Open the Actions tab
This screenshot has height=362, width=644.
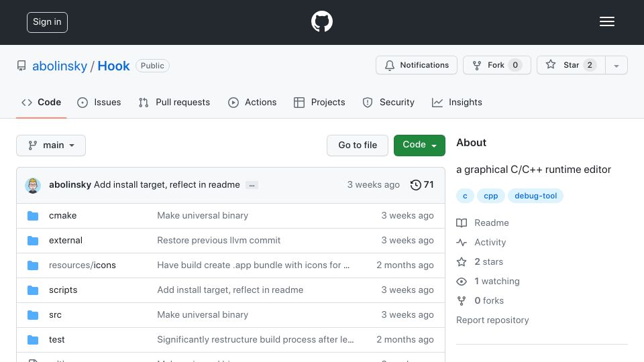point(252,102)
